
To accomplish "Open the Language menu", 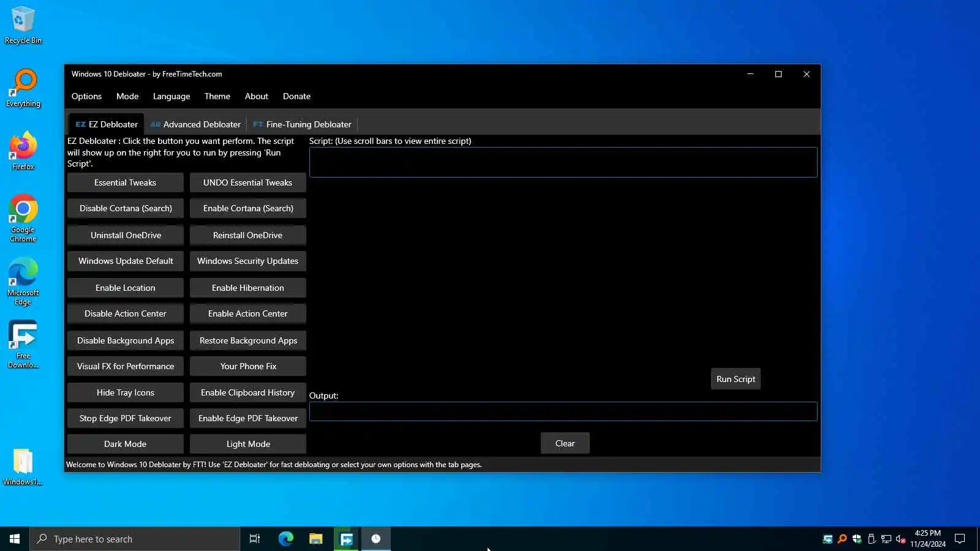I will coord(171,96).
